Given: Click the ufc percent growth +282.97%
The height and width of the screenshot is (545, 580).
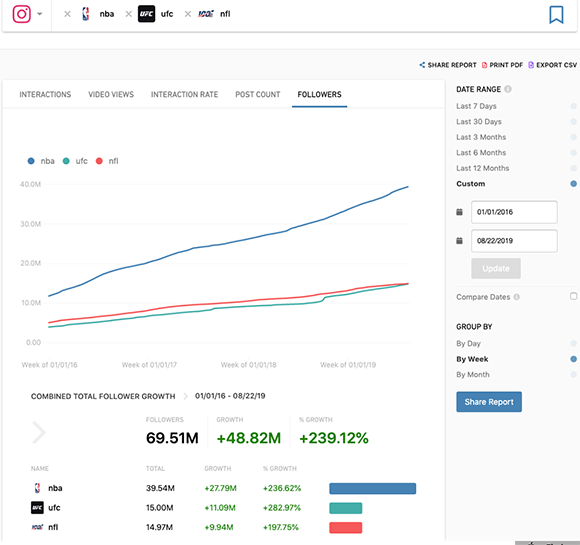Looking at the screenshot, I should click(281, 508).
